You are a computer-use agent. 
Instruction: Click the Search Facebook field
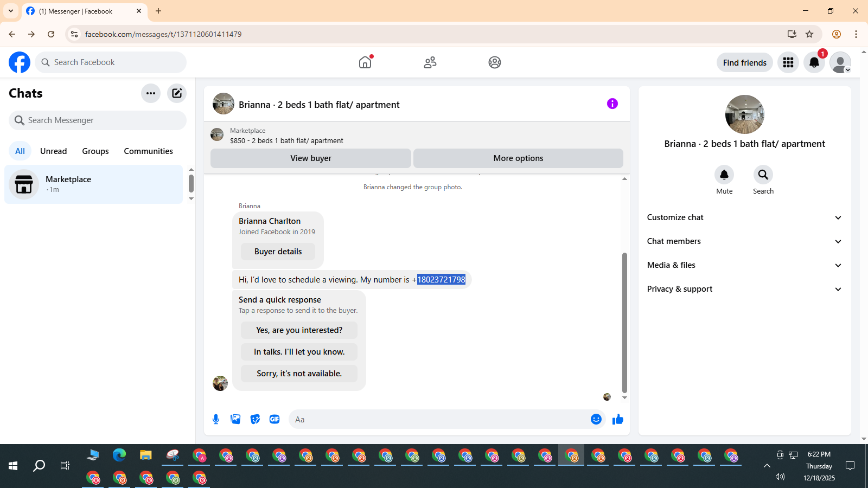(x=111, y=62)
